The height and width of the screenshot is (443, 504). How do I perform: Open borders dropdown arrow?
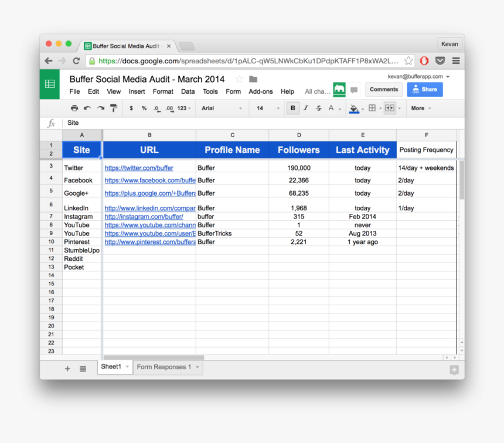[x=380, y=108]
